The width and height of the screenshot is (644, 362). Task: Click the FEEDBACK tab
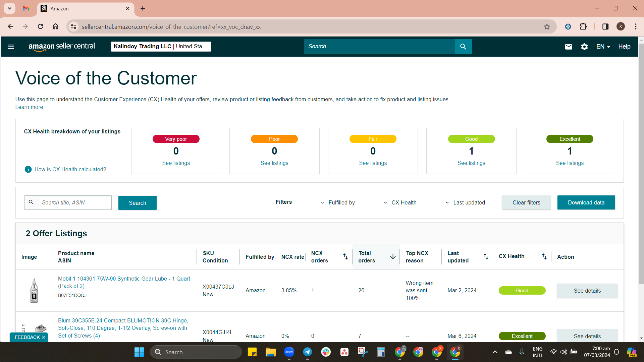pyautogui.click(x=27, y=337)
